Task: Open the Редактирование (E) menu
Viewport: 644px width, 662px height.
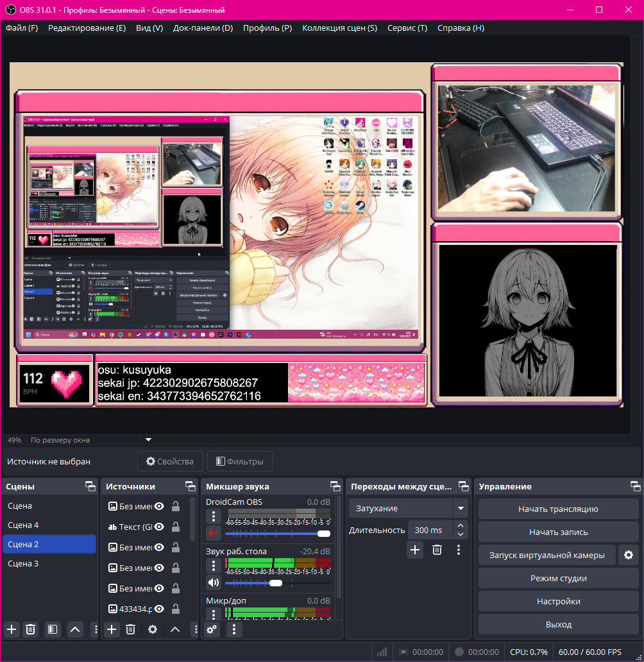Action: [x=87, y=28]
